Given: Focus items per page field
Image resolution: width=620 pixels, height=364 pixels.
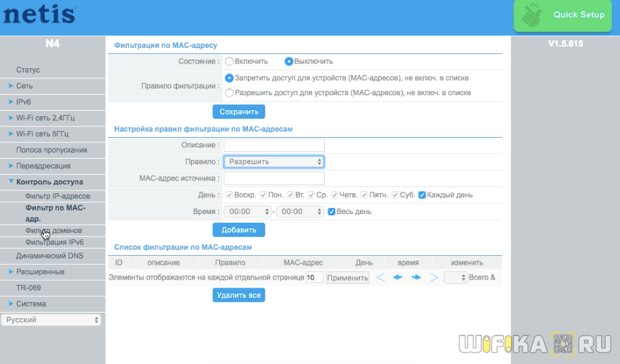Looking at the screenshot, I should pos(314,278).
